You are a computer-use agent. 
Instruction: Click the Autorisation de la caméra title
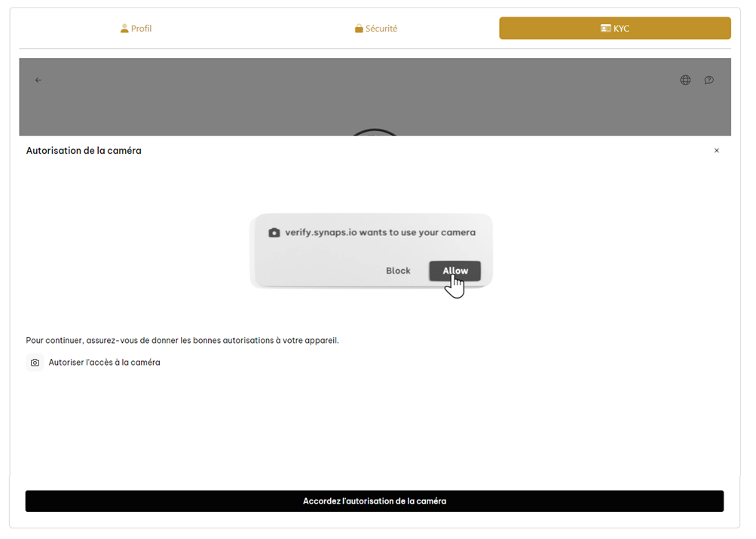click(84, 151)
